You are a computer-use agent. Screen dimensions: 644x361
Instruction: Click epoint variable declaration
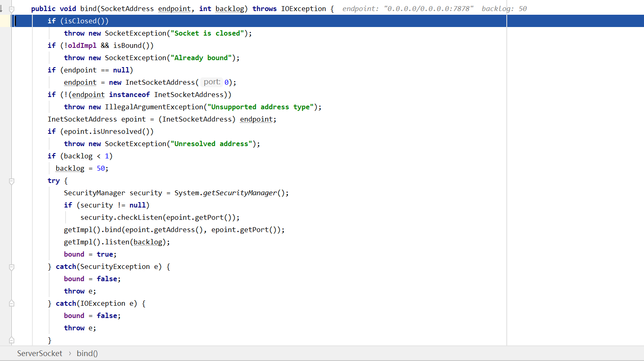[134, 119]
